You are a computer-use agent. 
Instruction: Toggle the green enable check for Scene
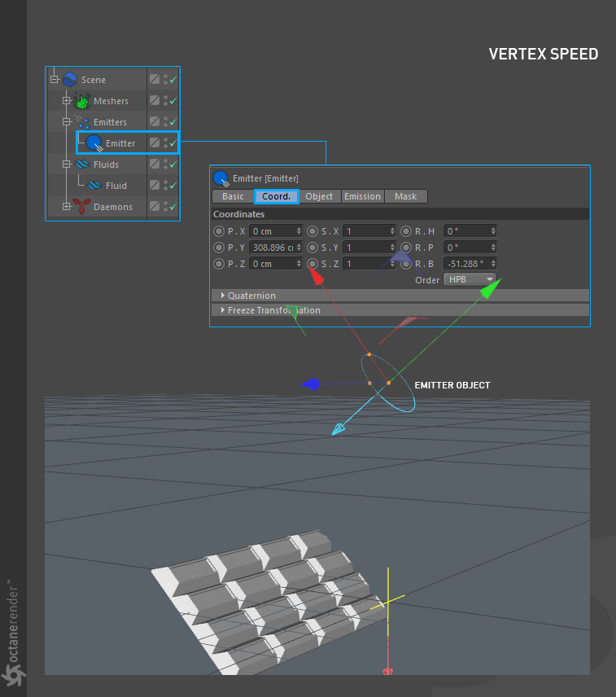click(173, 80)
